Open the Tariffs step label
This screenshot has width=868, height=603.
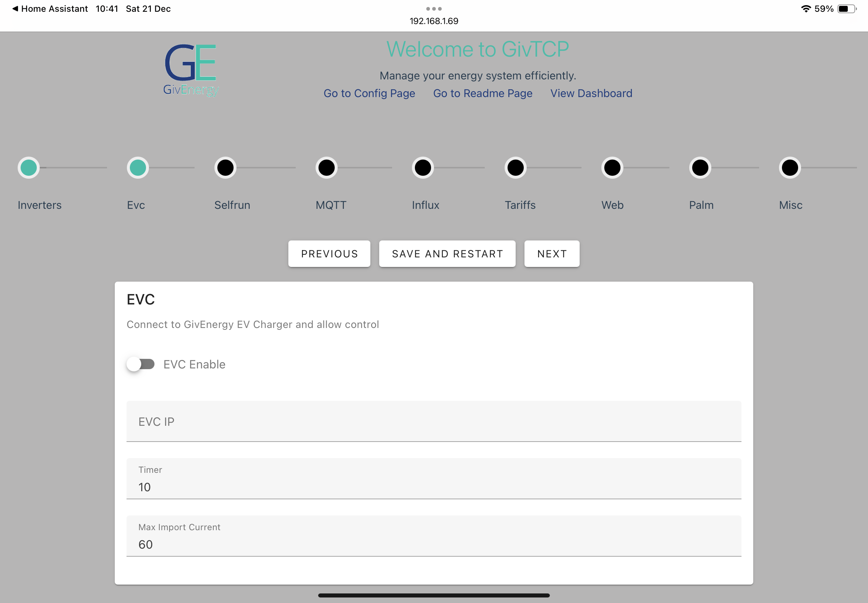[x=520, y=205]
